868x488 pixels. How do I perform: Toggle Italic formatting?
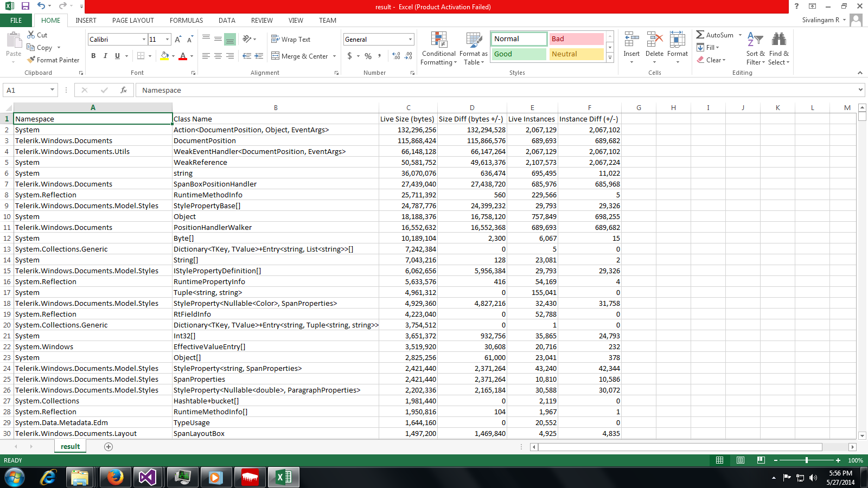(105, 56)
